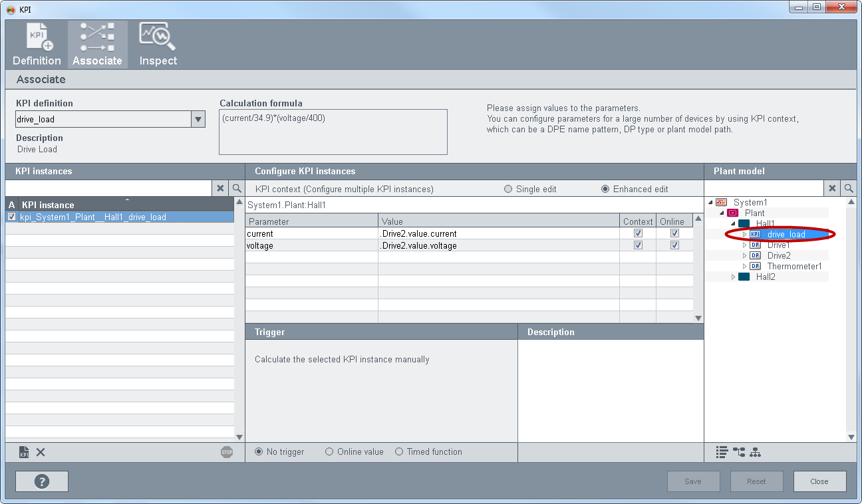862x504 pixels.
Task: Expand the Drive2 node in plant model
Action: 745,256
